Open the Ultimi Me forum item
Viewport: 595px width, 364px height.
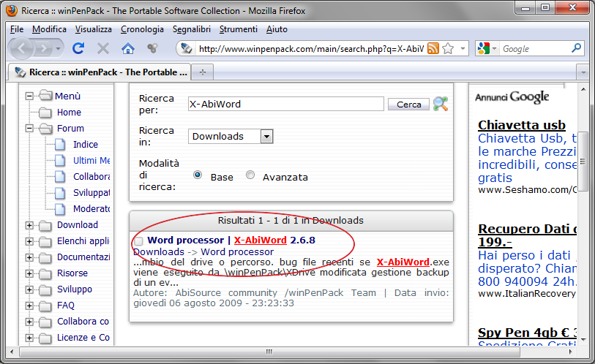(91, 160)
